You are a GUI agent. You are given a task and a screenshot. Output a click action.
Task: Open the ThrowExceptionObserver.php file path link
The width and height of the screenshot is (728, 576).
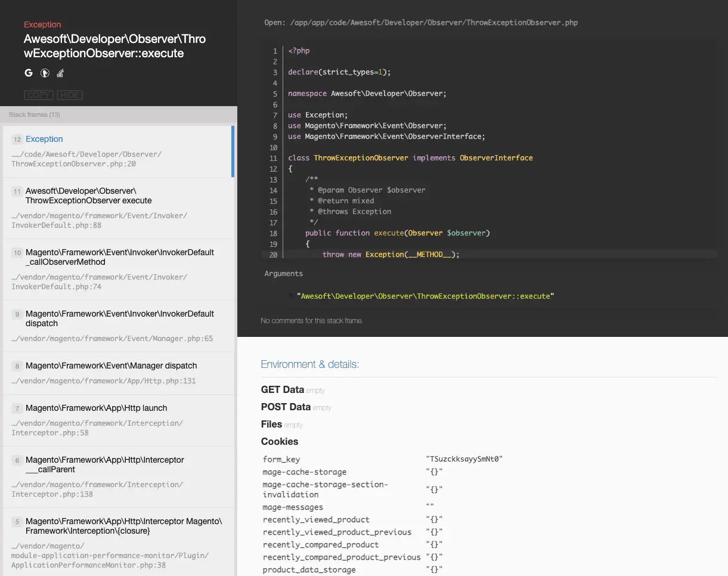(434, 23)
